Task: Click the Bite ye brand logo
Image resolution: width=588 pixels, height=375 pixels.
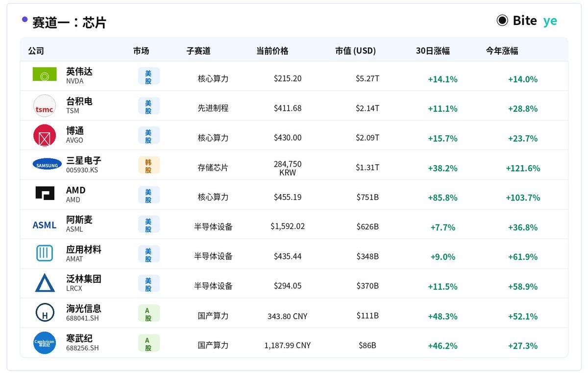Action: click(527, 21)
